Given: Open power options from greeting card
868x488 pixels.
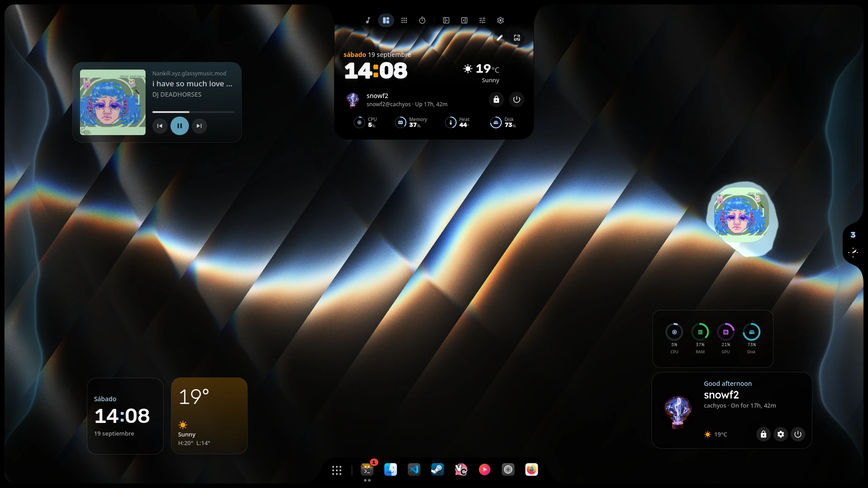Looking at the screenshot, I should 798,434.
